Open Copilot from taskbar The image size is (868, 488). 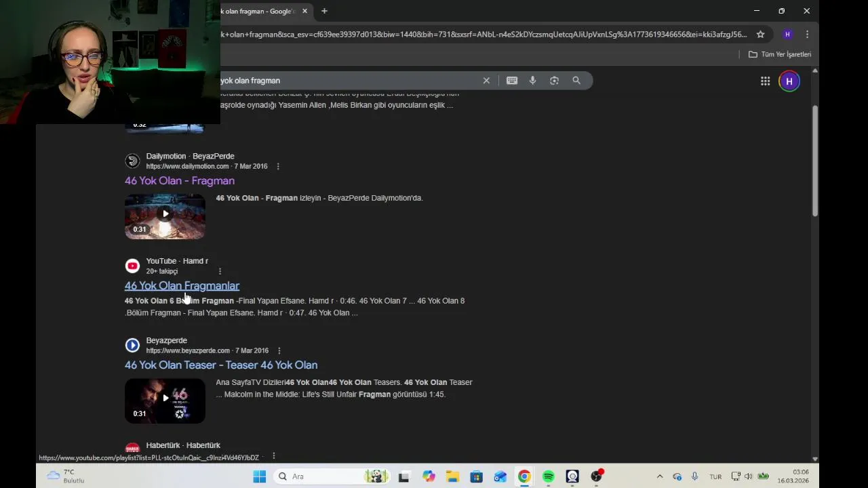coord(428,476)
